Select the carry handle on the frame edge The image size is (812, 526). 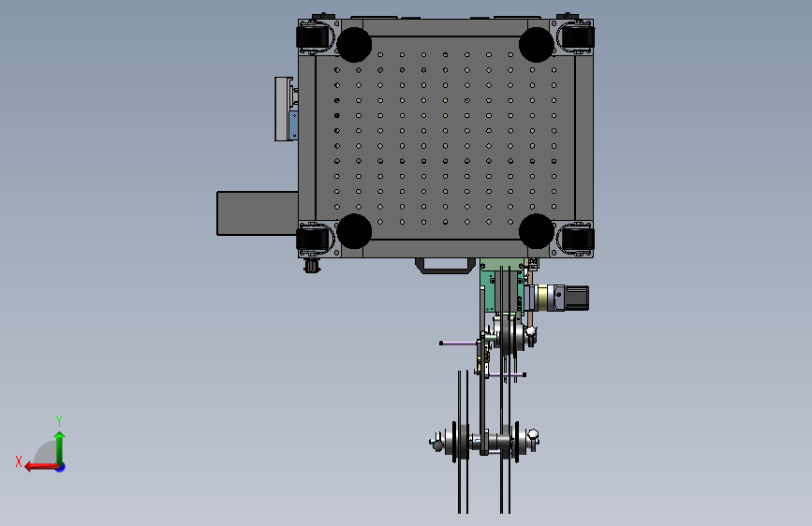click(446, 266)
